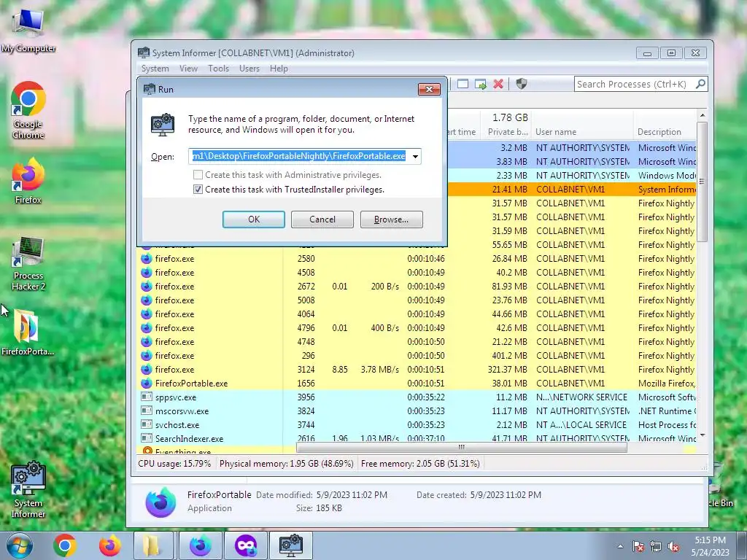
Task: Select firefox.exe with PID 4508
Action: (x=417, y=273)
